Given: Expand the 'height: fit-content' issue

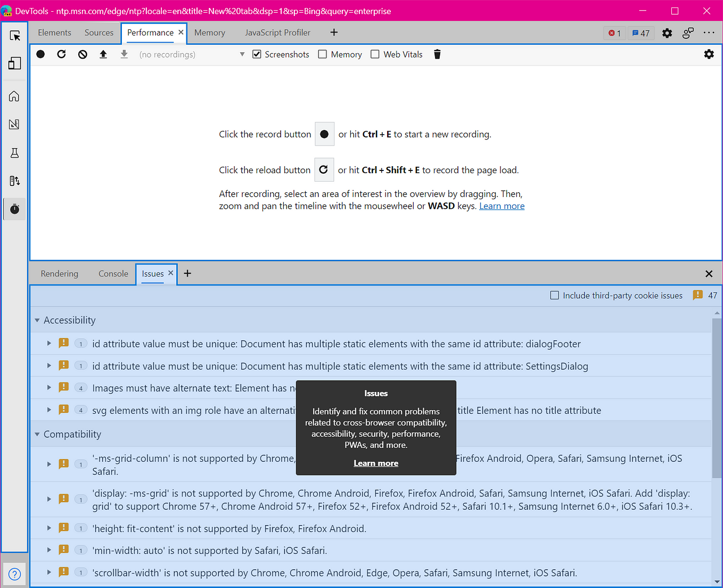Looking at the screenshot, I should click(49, 528).
